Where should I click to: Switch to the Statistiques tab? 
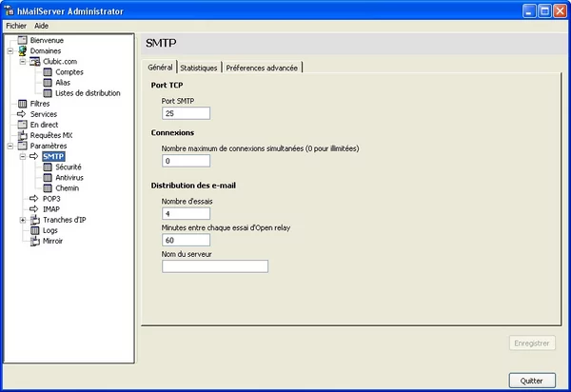click(x=199, y=68)
